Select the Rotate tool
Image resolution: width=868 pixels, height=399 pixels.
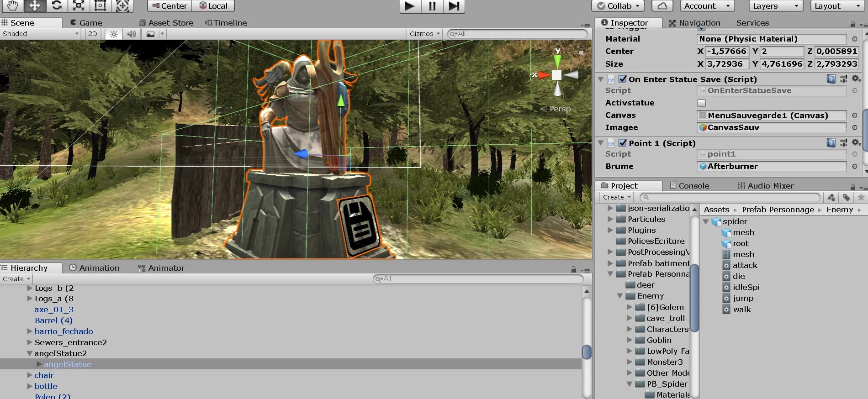pos(57,5)
